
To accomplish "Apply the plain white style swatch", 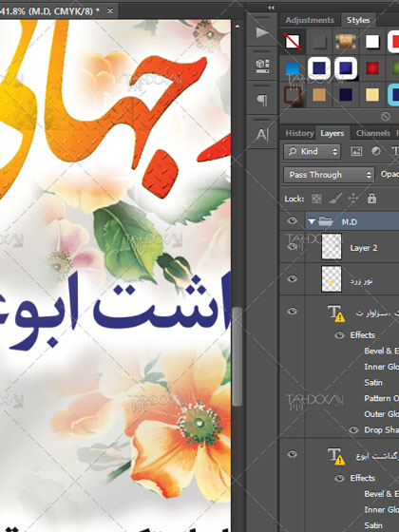I will click(372, 42).
